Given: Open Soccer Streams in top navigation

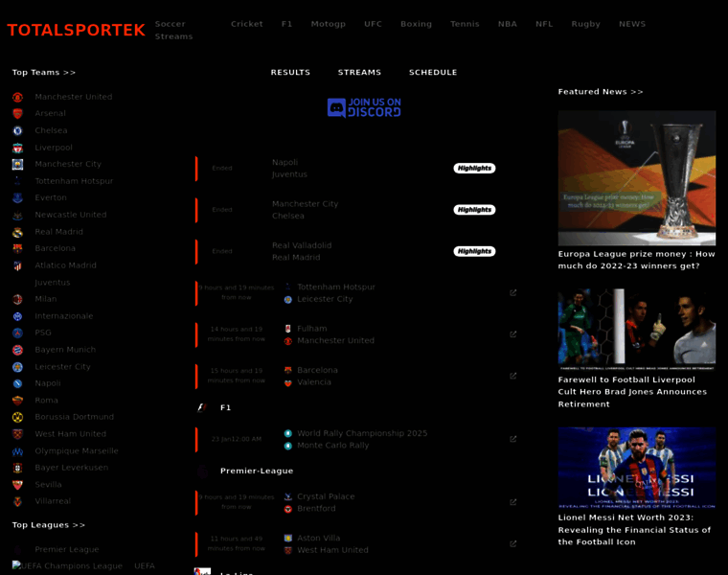Looking at the screenshot, I should click(x=173, y=31).
